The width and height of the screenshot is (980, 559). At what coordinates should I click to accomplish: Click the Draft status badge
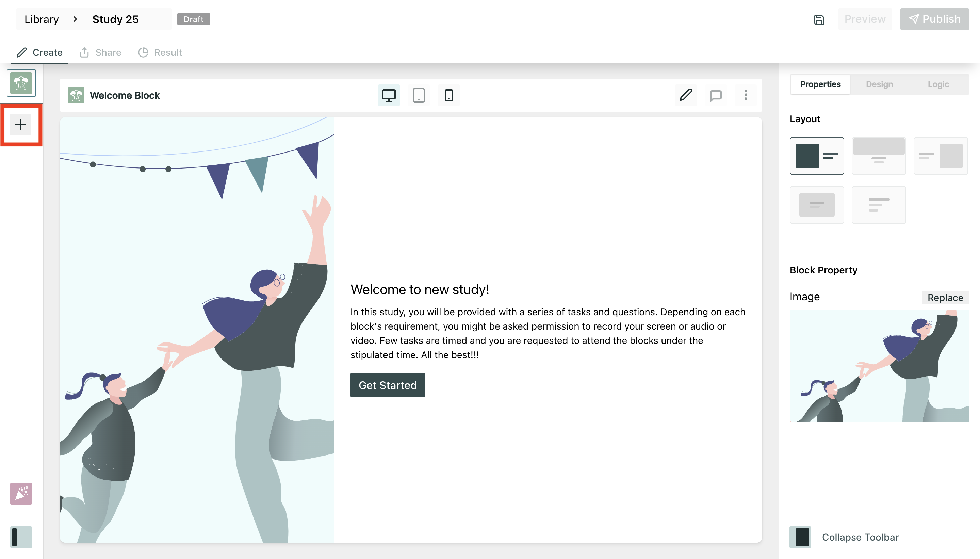point(193,19)
